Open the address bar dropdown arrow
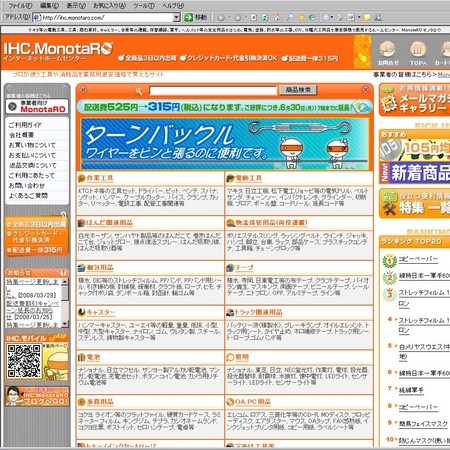 pyautogui.click(x=176, y=17)
